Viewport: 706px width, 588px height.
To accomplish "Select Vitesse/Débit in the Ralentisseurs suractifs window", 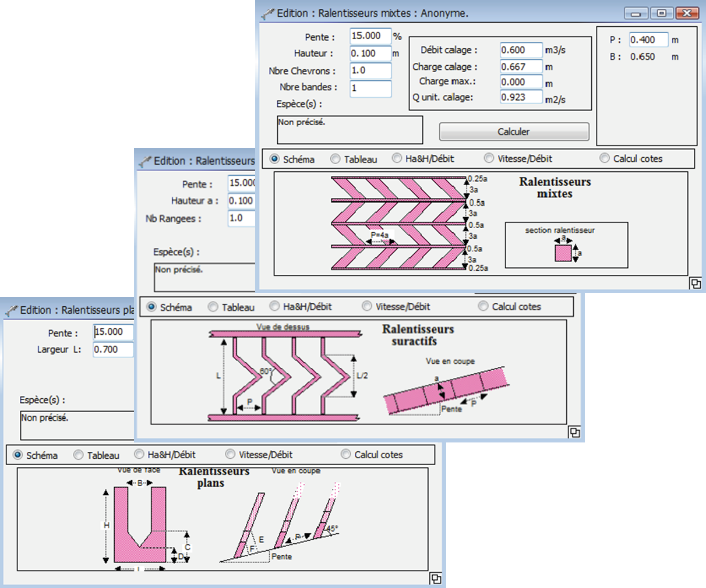I will pos(367,306).
